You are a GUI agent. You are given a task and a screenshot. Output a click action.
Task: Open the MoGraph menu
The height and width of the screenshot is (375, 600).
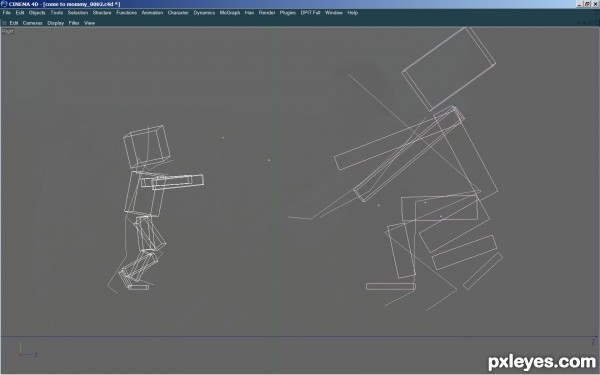click(230, 13)
